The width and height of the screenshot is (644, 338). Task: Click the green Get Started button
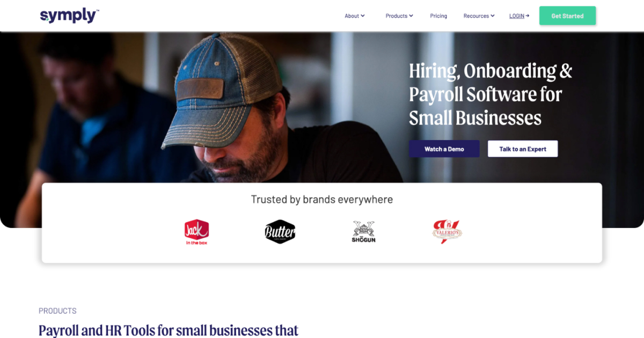click(567, 16)
